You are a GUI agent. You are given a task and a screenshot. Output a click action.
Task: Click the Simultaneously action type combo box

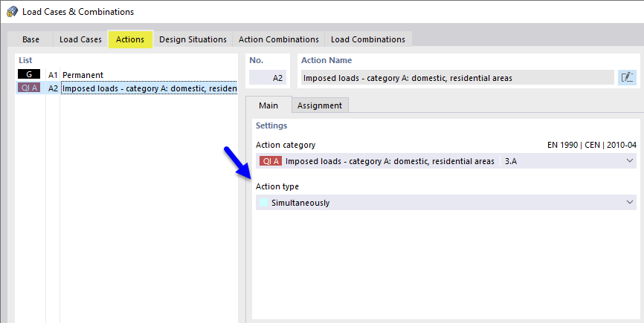click(445, 202)
